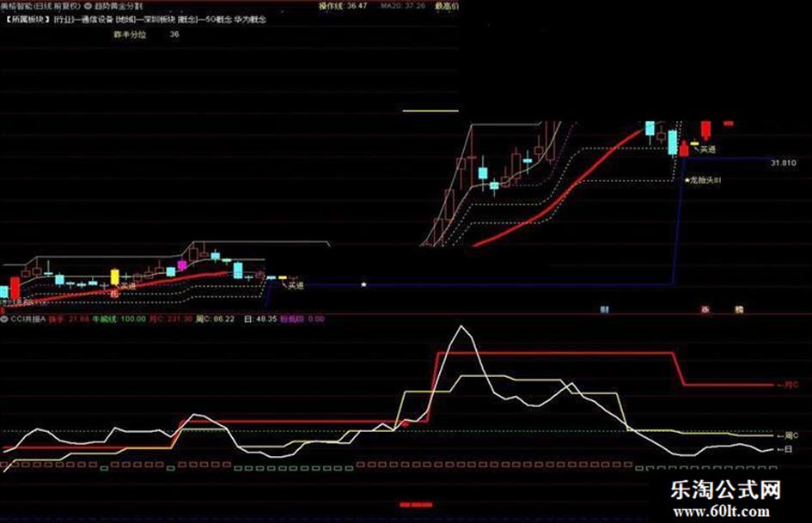This screenshot has height=523, width=812.
Task: Click the star marker on the blue line
Action: [x=363, y=284]
